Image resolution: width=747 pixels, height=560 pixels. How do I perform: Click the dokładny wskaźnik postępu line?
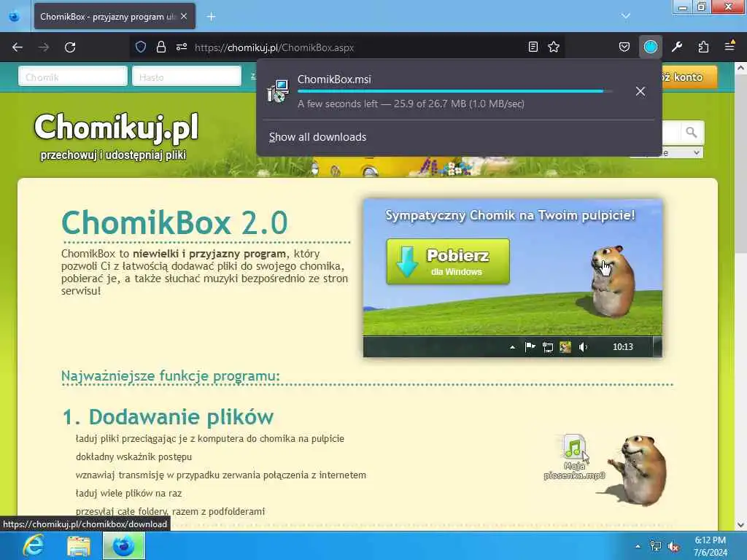[134, 456]
